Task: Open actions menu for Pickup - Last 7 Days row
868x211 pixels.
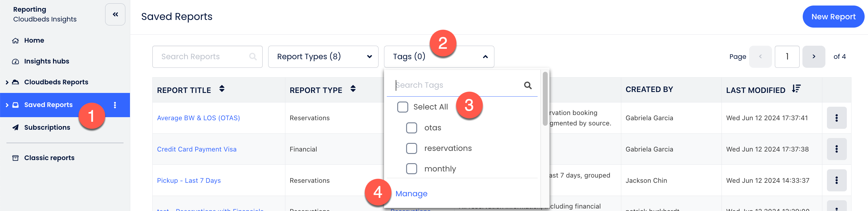Action: [836, 180]
